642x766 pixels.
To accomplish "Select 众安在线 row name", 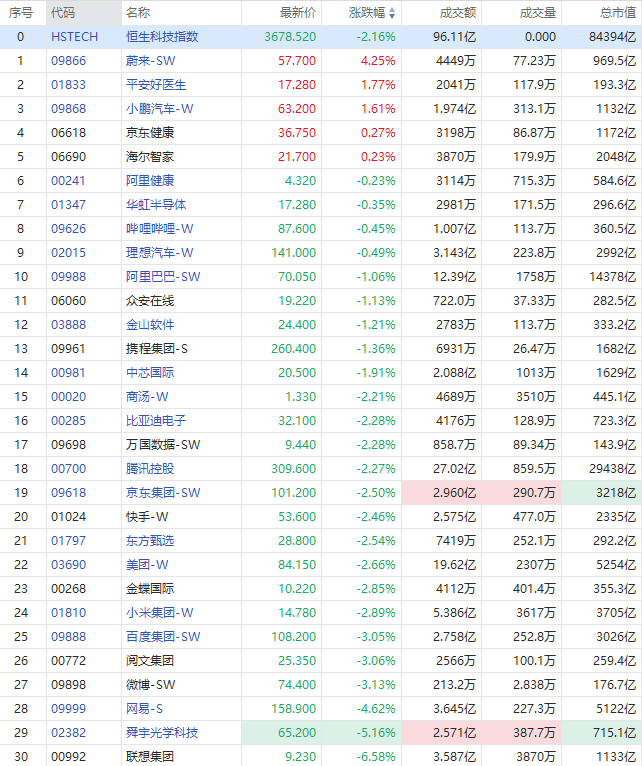I will click(150, 300).
